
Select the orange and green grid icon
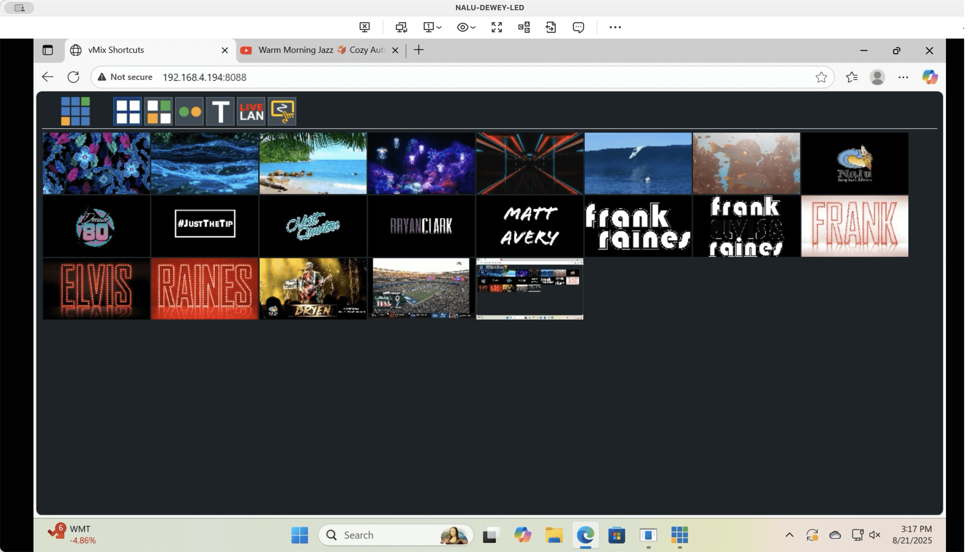click(x=158, y=111)
